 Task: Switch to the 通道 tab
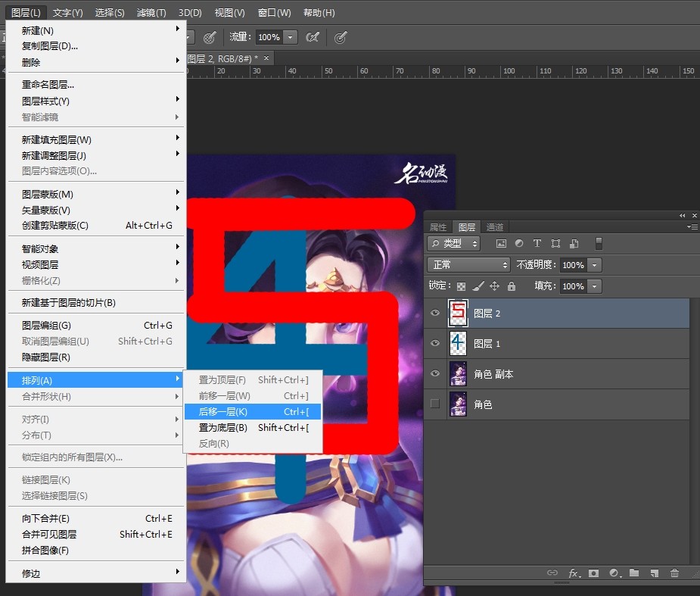pos(495,227)
